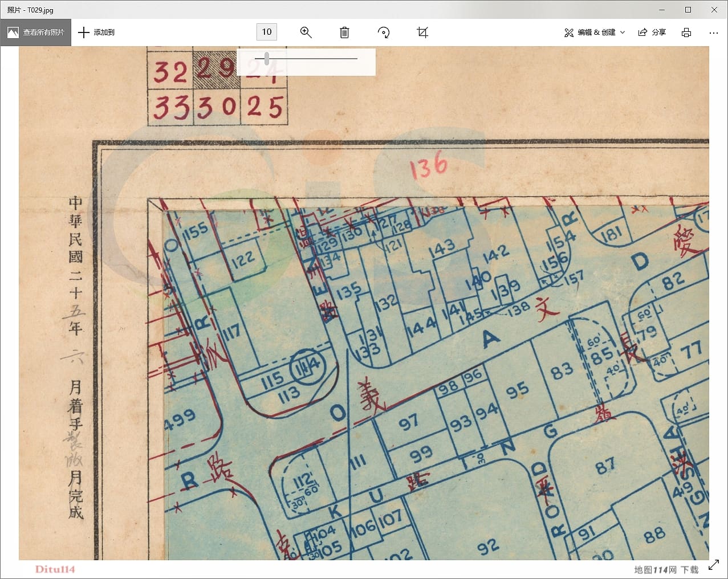Click the zoom percentage box showing 10
Viewport: 728px width, 579px height.
pos(267,32)
